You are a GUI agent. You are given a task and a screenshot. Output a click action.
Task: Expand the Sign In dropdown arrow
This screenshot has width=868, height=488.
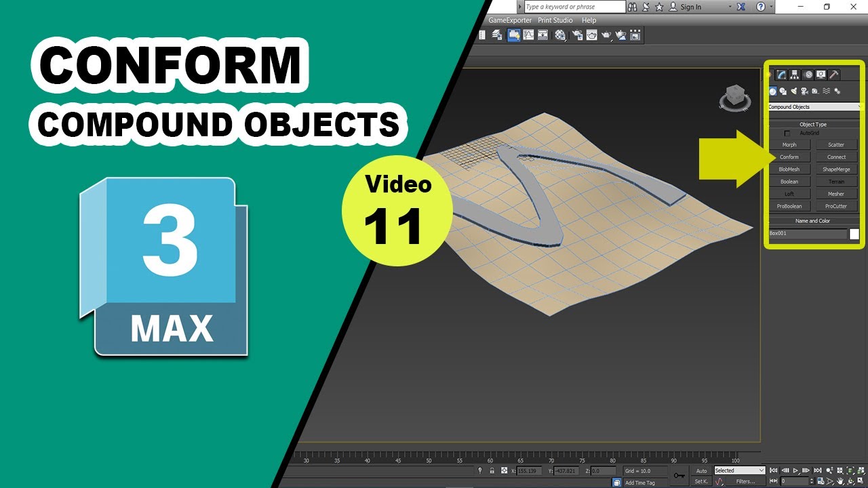pos(730,7)
